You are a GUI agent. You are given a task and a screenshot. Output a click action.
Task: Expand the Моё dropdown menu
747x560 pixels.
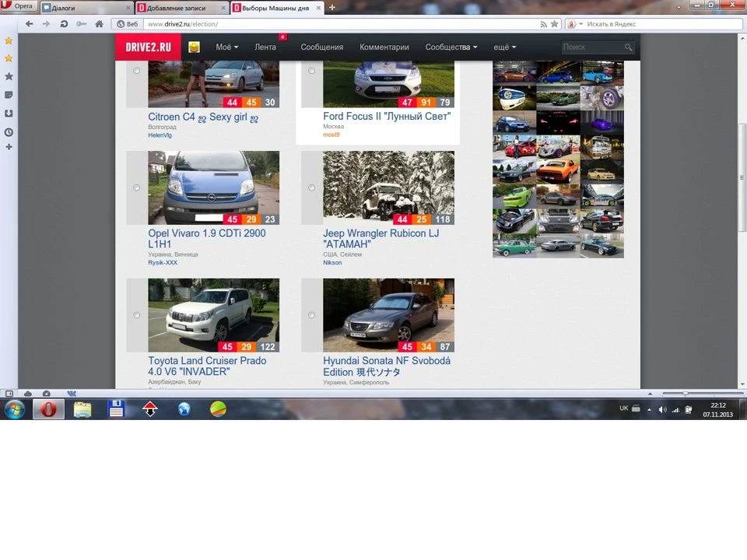[x=226, y=47]
